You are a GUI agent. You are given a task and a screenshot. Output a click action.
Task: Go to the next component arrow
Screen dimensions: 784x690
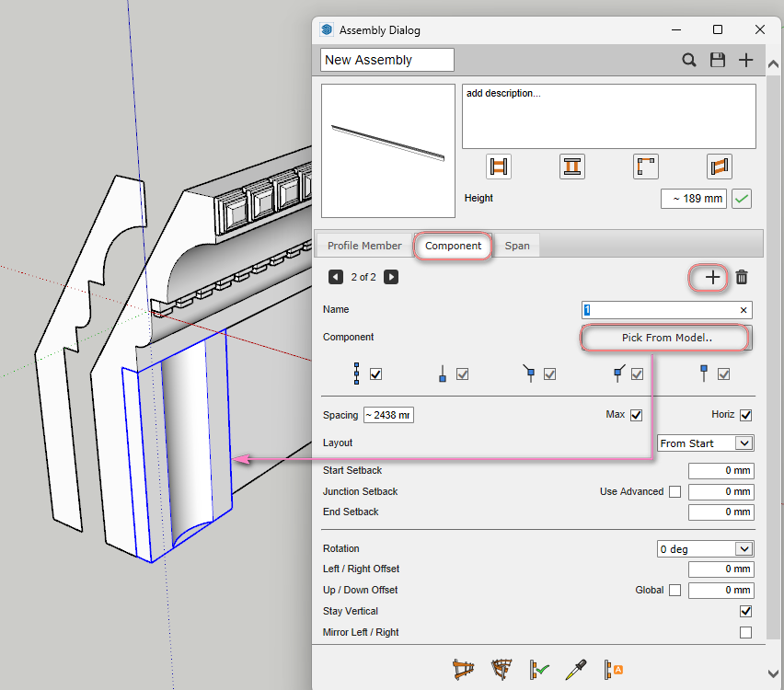[x=391, y=277]
